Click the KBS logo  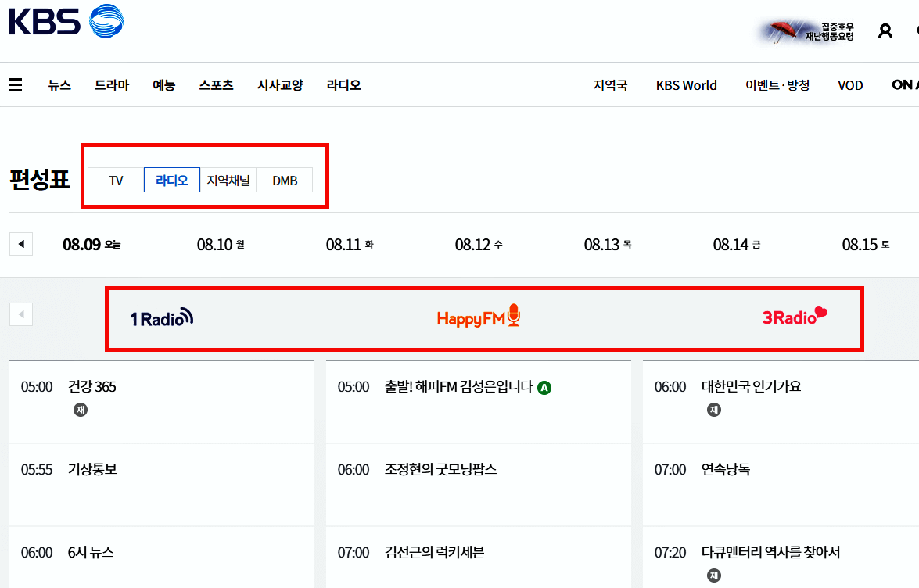coord(66,21)
